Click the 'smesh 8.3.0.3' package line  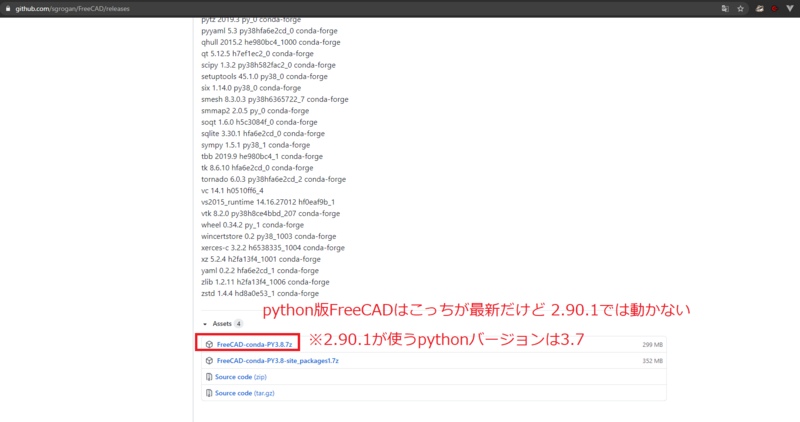point(275,100)
